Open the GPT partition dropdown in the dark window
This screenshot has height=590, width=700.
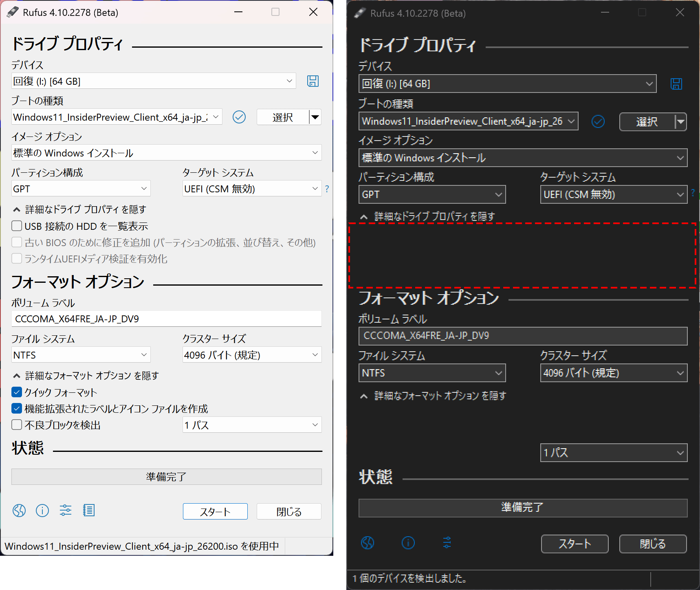pyautogui.click(x=432, y=194)
